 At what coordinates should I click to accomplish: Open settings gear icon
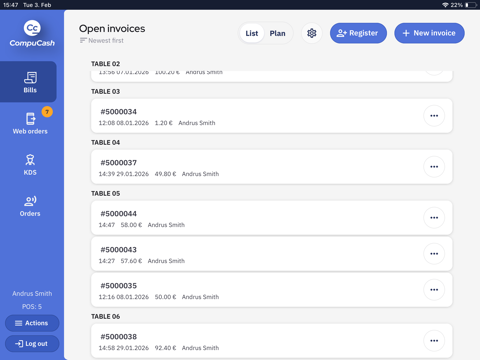pos(312,33)
